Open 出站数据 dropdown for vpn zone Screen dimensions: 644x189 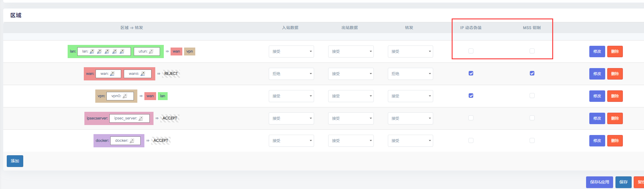[351, 96]
